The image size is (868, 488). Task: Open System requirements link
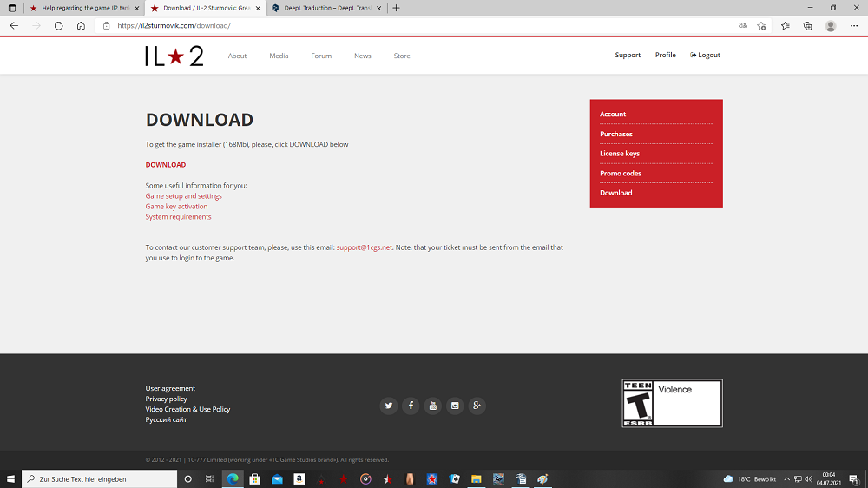[178, 216]
